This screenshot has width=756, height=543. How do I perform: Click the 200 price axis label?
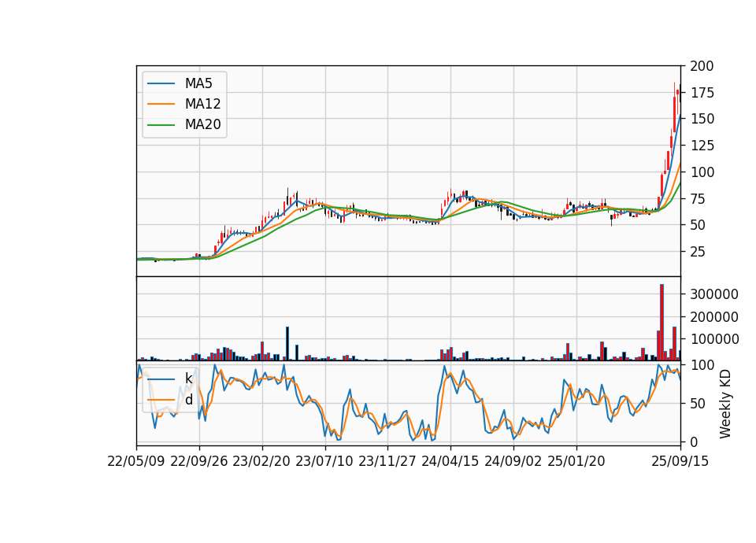702,66
